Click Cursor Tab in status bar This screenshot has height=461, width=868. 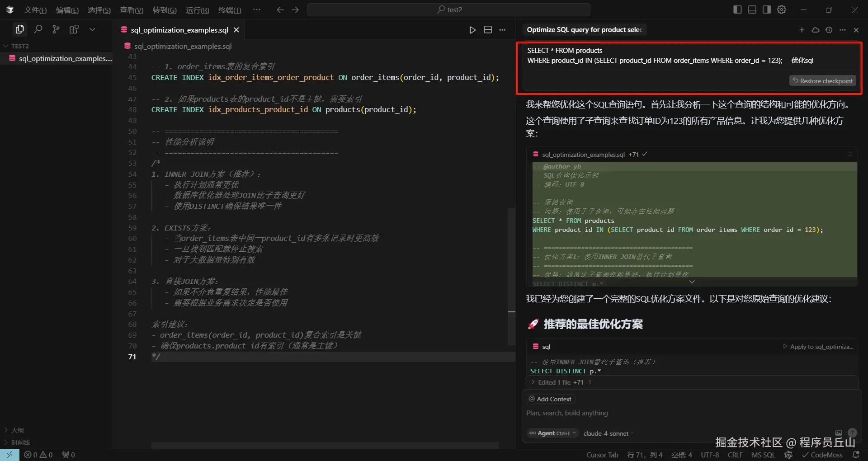pos(602,455)
